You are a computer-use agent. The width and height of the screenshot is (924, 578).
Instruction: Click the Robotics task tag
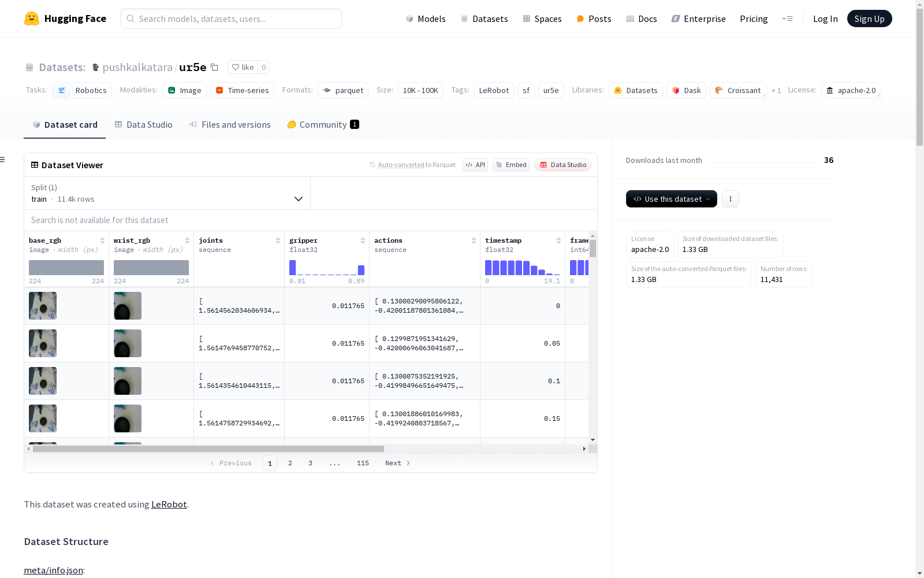[82, 90]
